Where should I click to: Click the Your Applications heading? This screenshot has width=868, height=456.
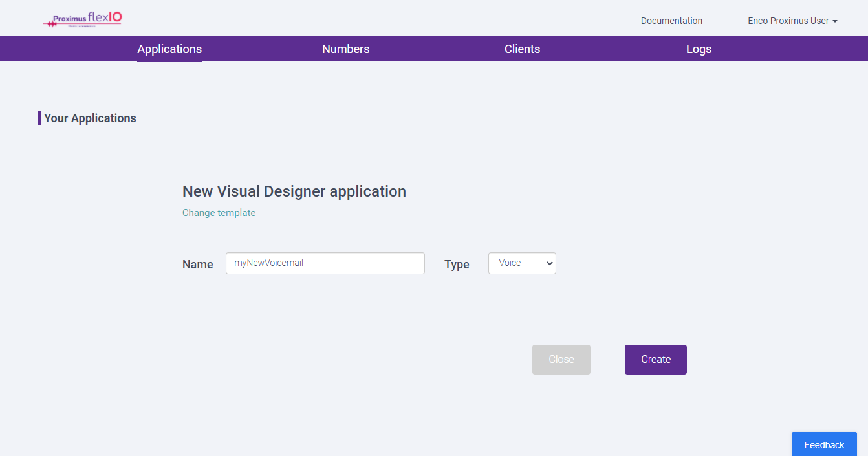[89, 118]
